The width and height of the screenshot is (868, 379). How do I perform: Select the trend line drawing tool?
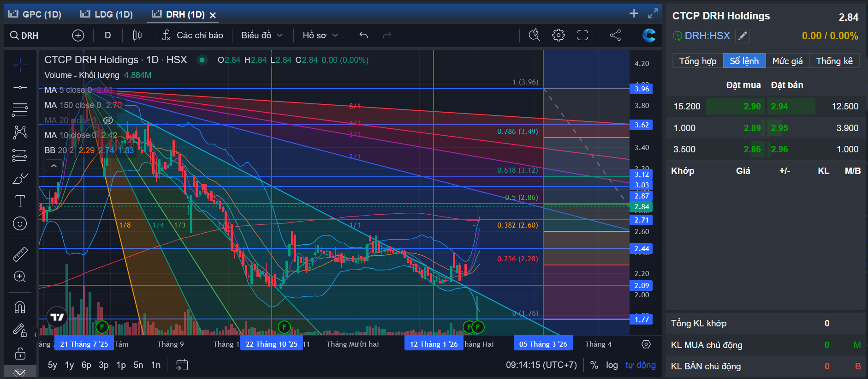pyautogui.click(x=19, y=87)
